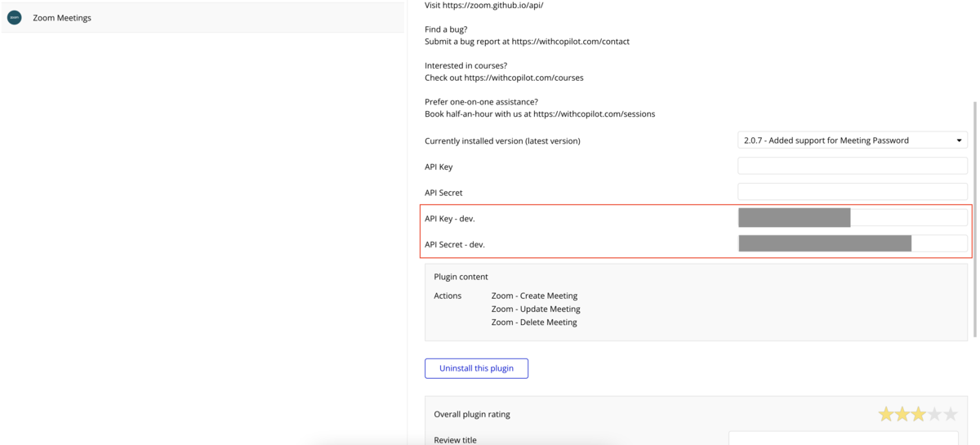
Task: Rate plugin with fourth star
Action: click(934, 414)
